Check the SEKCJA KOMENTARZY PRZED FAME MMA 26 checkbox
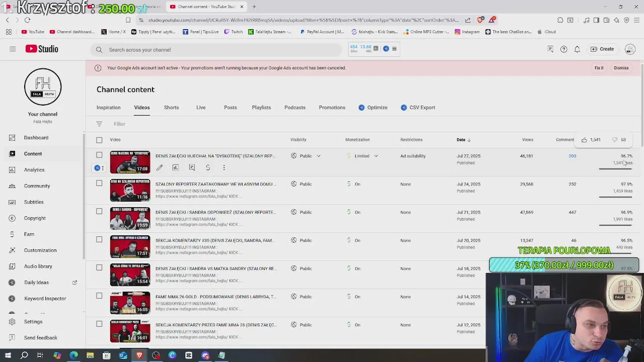644x362 pixels. point(99,324)
